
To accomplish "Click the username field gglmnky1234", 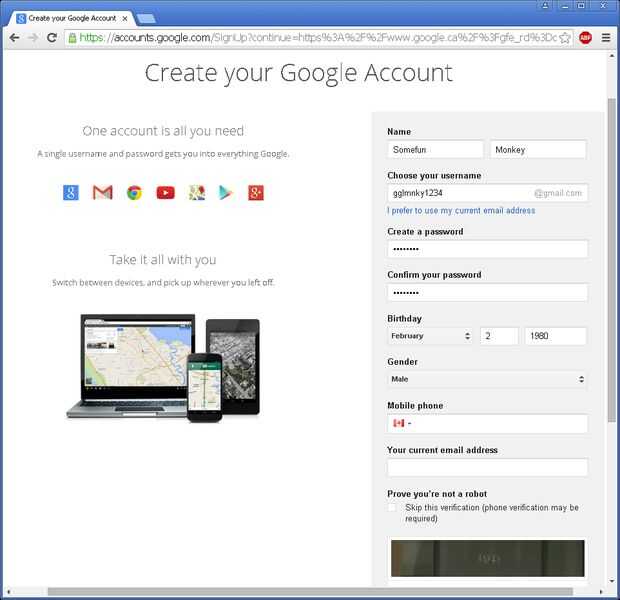I will (487, 193).
